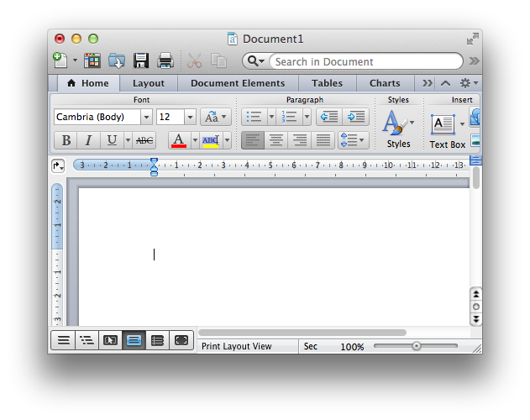Switch to Draft view icon
530x420 pixels.
pyautogui.click(x=63, y=340)
